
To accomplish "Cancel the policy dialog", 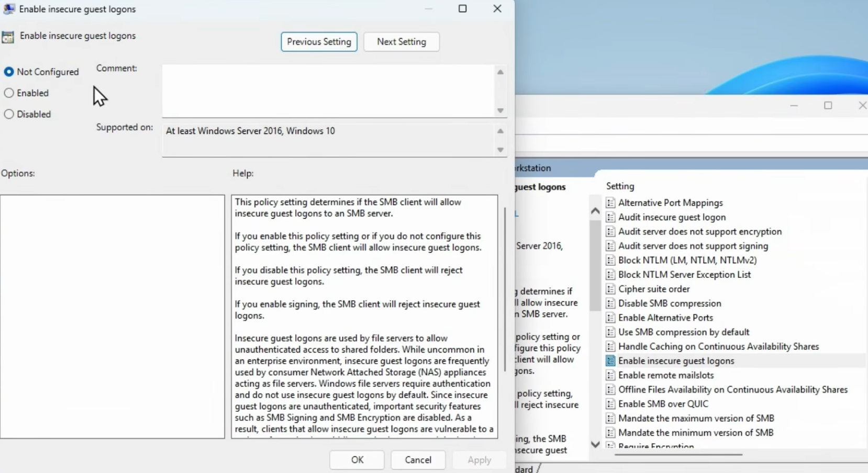I will coord(418,460).
